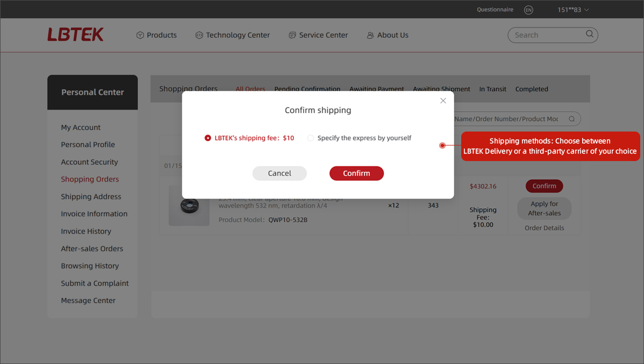Switch to the Completed orders tab

531,89
